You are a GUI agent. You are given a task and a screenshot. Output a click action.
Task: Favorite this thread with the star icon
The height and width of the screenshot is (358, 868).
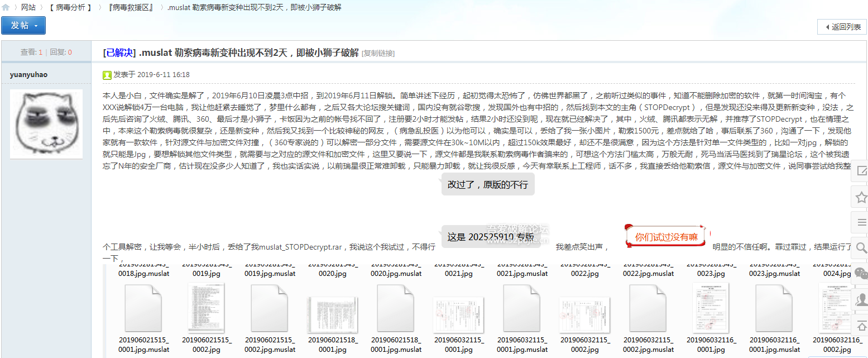coord(861,197)
